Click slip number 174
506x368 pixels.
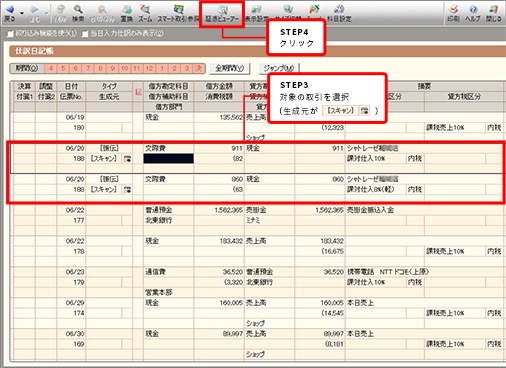[x=79, y=313]
